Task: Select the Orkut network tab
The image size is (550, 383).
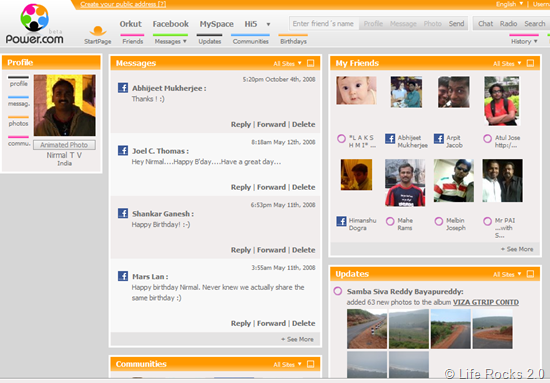Action: [x=130, y=24]
